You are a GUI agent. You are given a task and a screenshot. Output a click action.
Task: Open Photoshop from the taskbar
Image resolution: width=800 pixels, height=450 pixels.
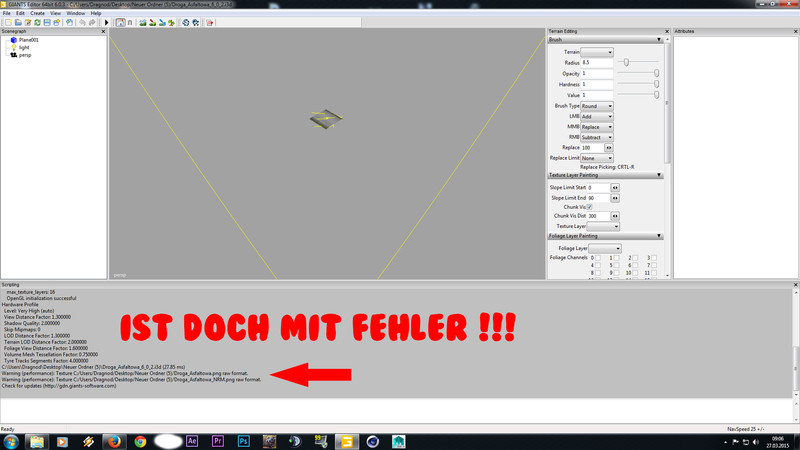[x=243, y=441]
